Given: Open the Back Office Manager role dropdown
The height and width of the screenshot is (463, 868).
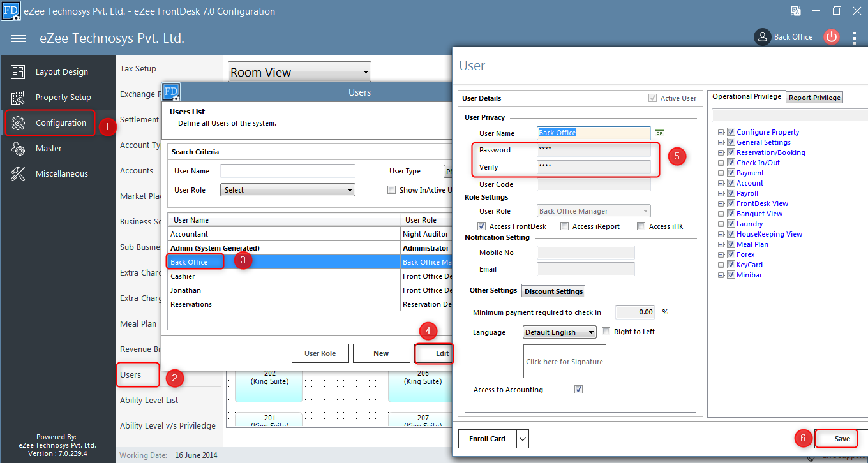Looking at the screenshot, I should point(594,211).
